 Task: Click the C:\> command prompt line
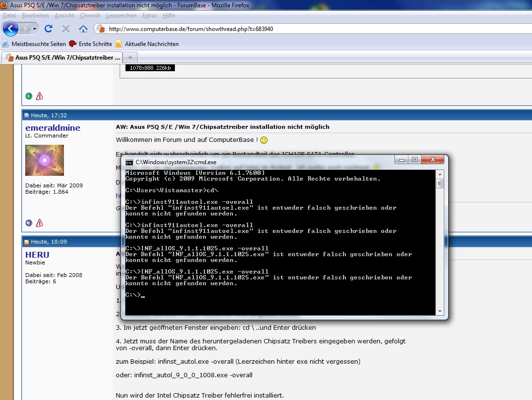(x=135, y=295)
